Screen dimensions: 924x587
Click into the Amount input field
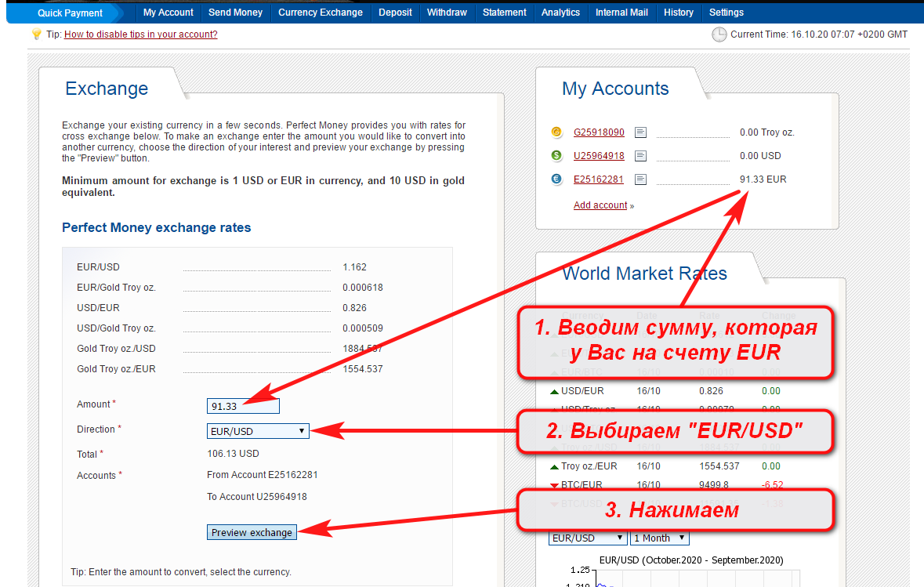coord(243,406)
